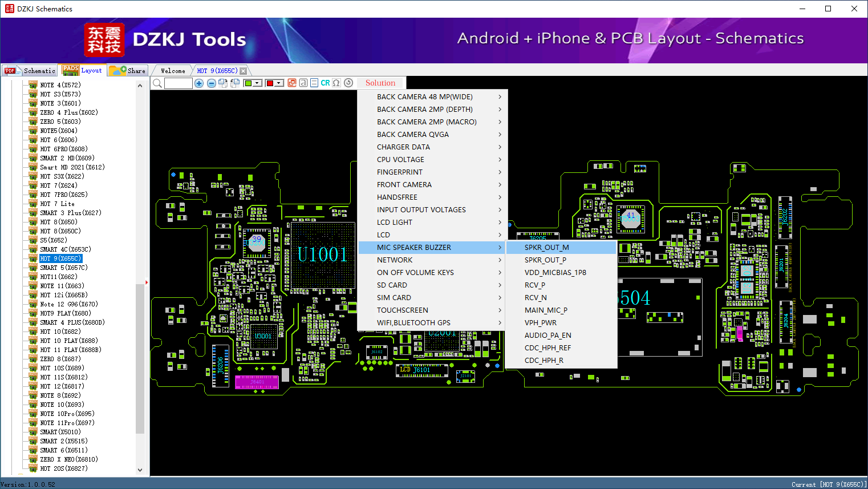Switch to the Schematic tab
Image resolution: width=868 pixels, height=489 pixels.
click(x=30, y=71)
